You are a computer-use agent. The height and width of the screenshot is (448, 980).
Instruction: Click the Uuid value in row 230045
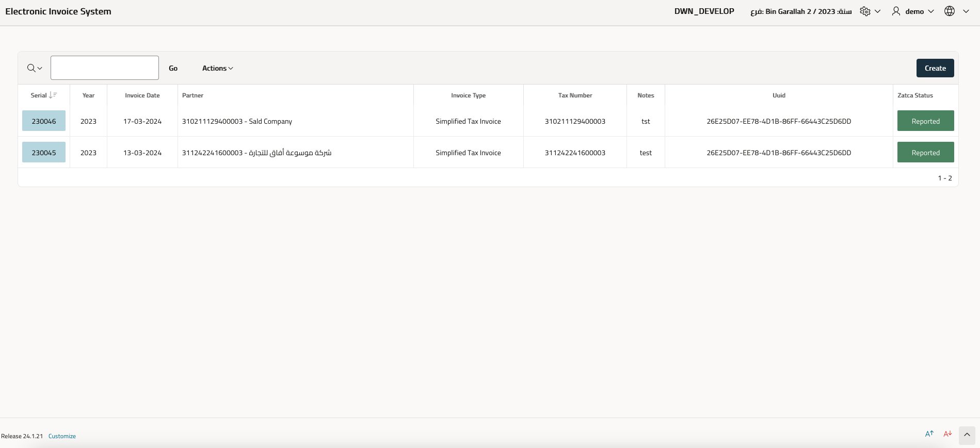[779, 153]
